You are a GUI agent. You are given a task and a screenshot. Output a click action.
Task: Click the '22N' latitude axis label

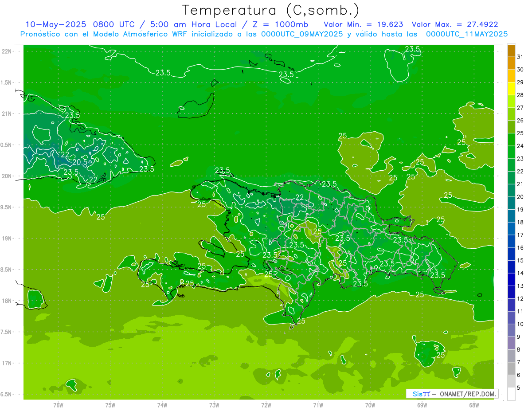click(x=7, y=51)
